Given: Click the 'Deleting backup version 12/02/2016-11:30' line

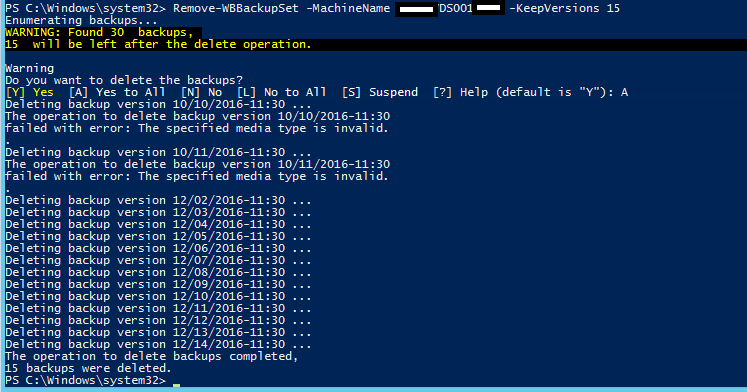Looking at the screenshot, I should (x=158, y=200).
